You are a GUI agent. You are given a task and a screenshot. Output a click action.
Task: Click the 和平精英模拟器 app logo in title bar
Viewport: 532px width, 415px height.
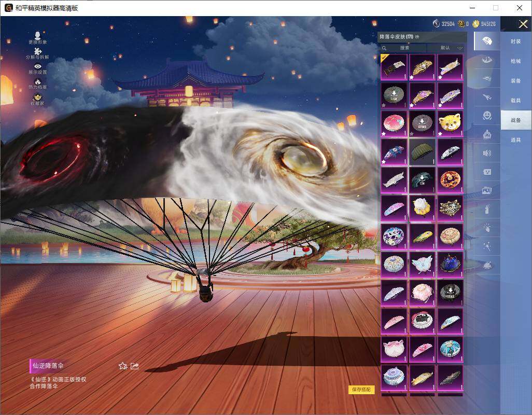8,8
